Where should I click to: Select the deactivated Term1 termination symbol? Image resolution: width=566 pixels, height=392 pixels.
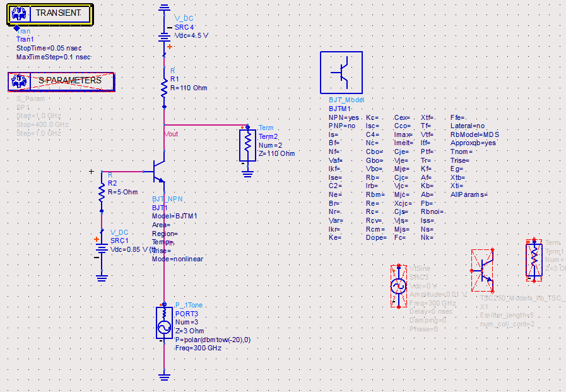point(534,259)
